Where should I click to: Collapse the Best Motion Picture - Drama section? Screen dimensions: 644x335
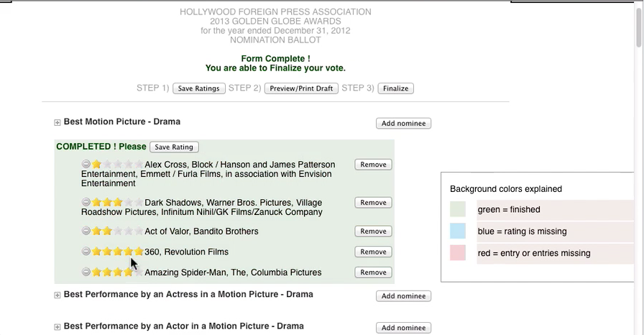(x=57, y=123)
